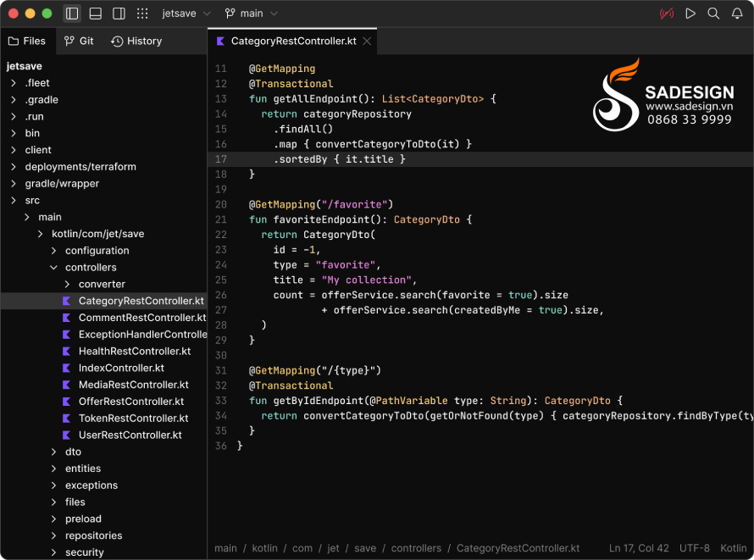Open CommentRestController.kt file
The height and width of the screenshot is (560, 754).
point(142,318)
